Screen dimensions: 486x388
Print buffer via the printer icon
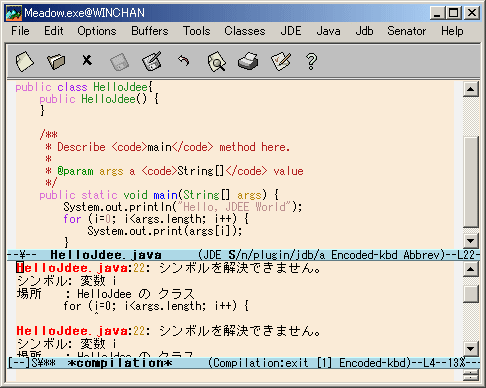coord(248,61)
